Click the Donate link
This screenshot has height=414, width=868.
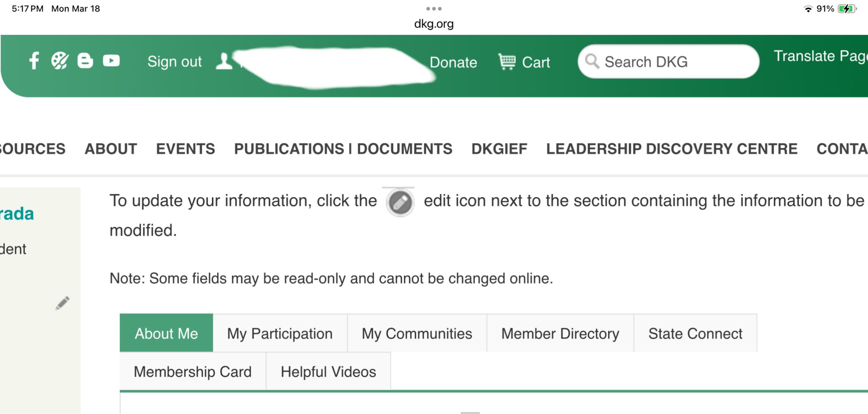click(x=453, y=62)
